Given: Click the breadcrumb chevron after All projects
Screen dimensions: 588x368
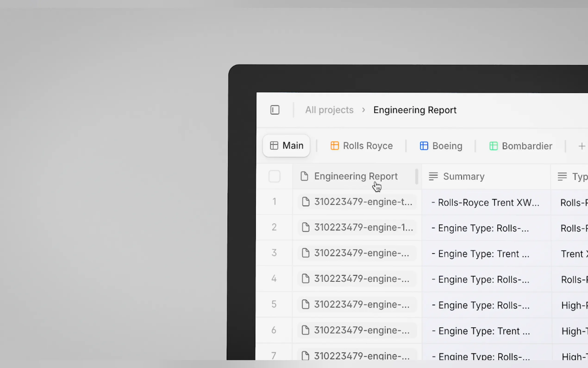Looking at the screenshot, I should click(x=363, y=110).
